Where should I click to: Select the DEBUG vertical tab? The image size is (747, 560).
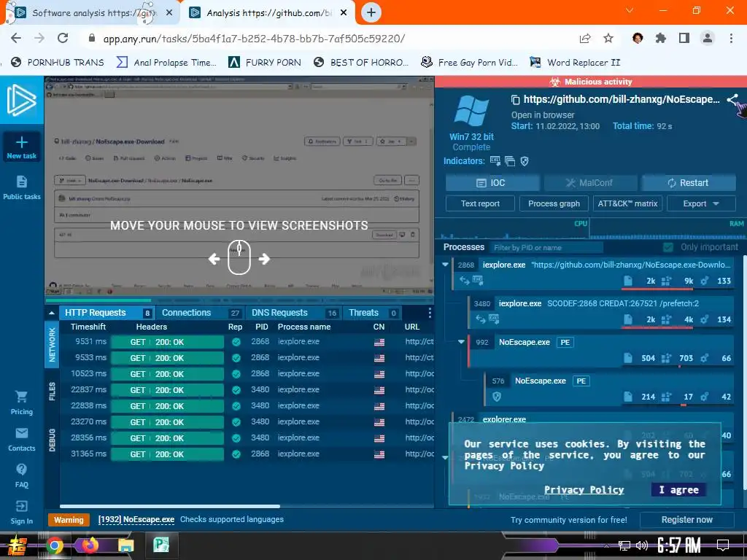pos(52,440)
